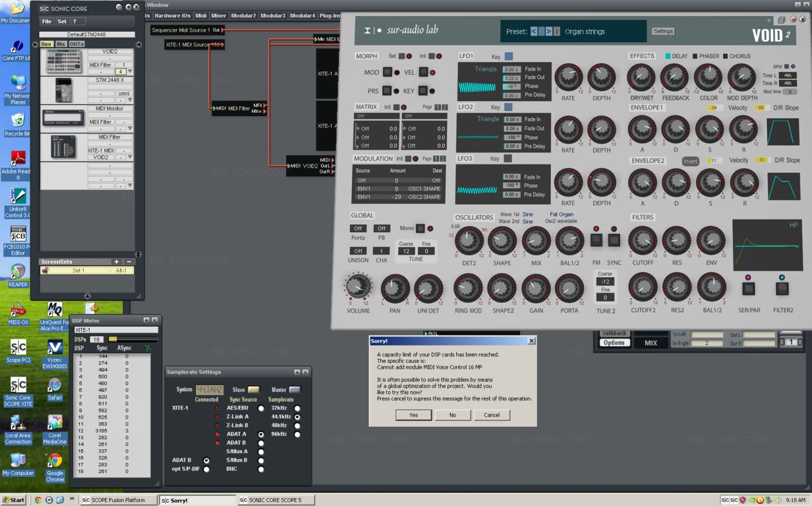
Task: Click the LFO2 Triangle waveform selector
Action: point(488,119)
